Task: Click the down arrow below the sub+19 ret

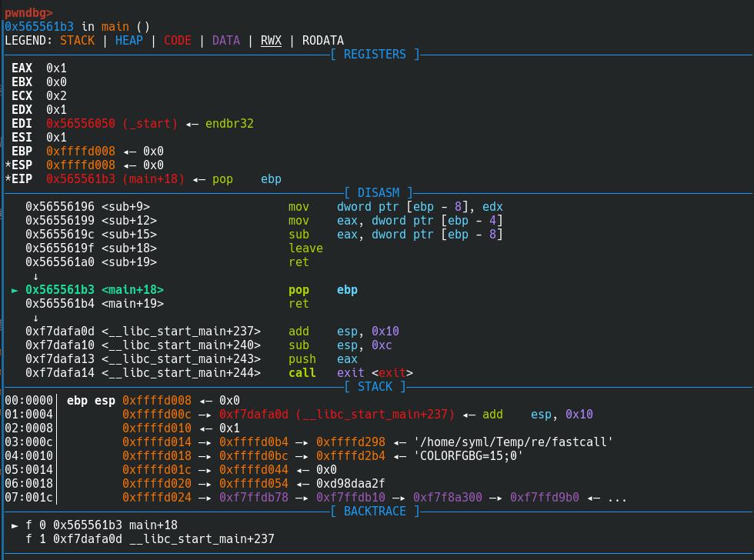Action: pyautogui.click(x=35, y=276)
